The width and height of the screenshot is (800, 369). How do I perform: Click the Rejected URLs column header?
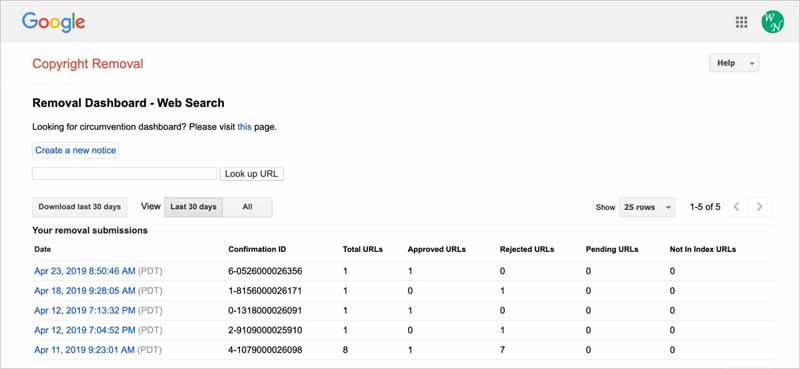[527, 250]
